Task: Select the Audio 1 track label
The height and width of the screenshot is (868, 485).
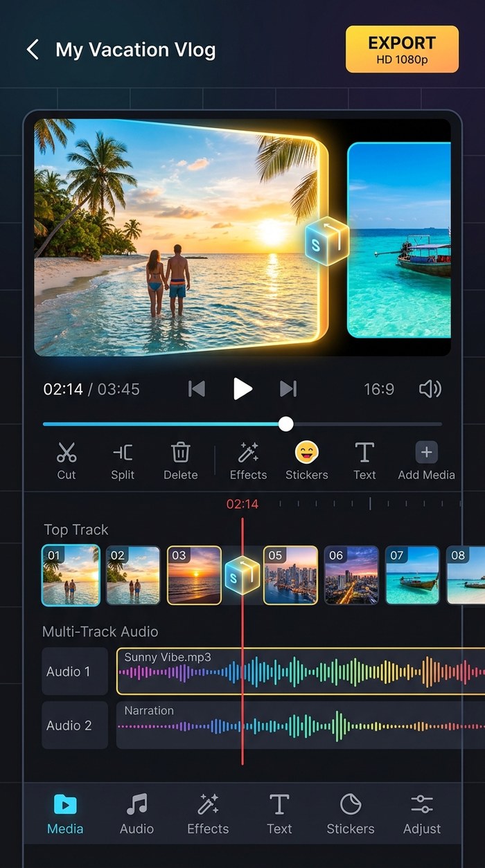Action: pyautogui.click(x=75, y=671)
